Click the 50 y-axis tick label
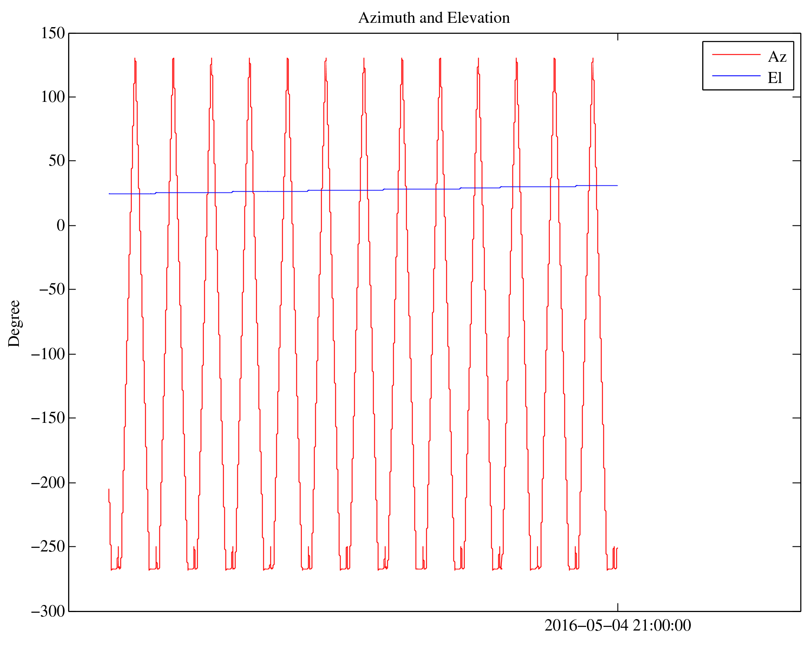This screenshot has height=662, width=812. pos(57,161)
